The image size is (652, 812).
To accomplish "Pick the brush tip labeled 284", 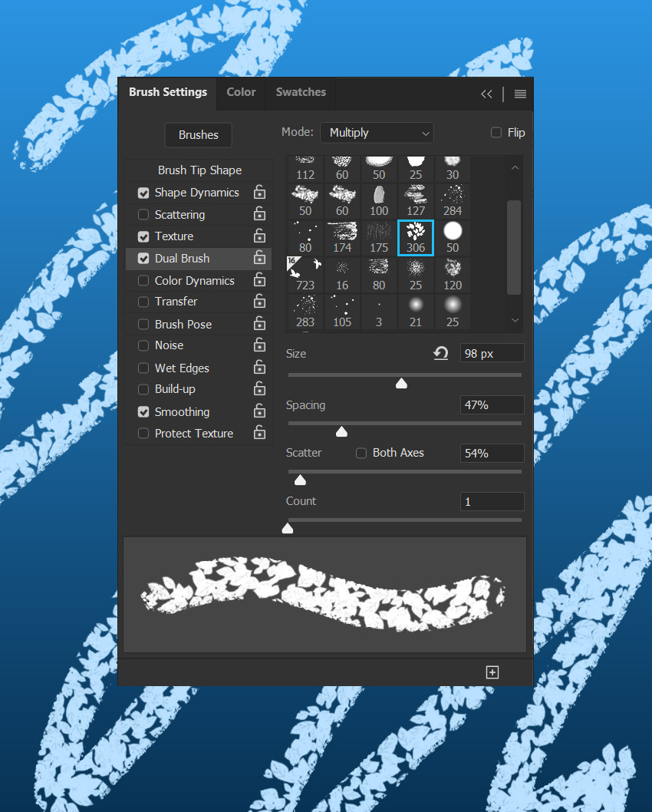I will [x=453, y=201].
